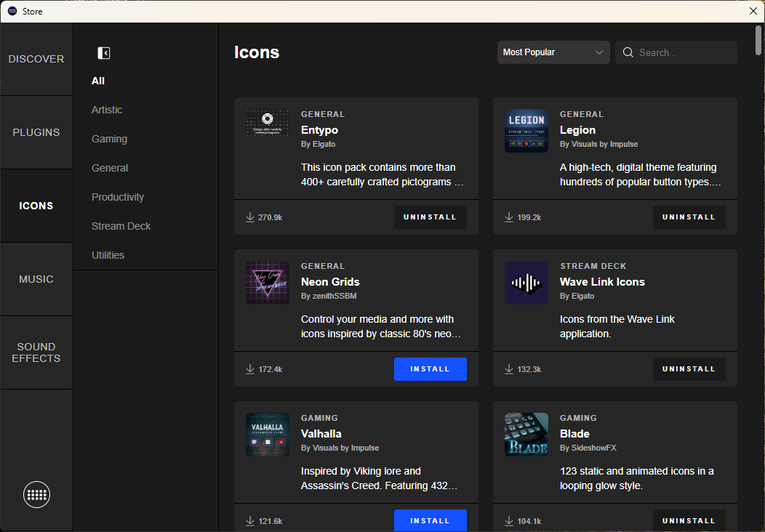
Task: Click the Wave Link application description
Action: pos(617,327)
